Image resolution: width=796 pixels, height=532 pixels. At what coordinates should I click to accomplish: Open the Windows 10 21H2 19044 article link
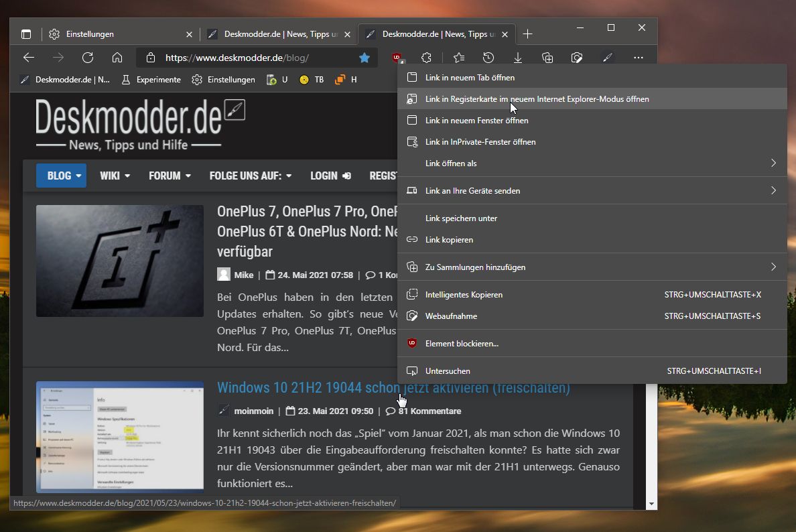tap(393, 387)
